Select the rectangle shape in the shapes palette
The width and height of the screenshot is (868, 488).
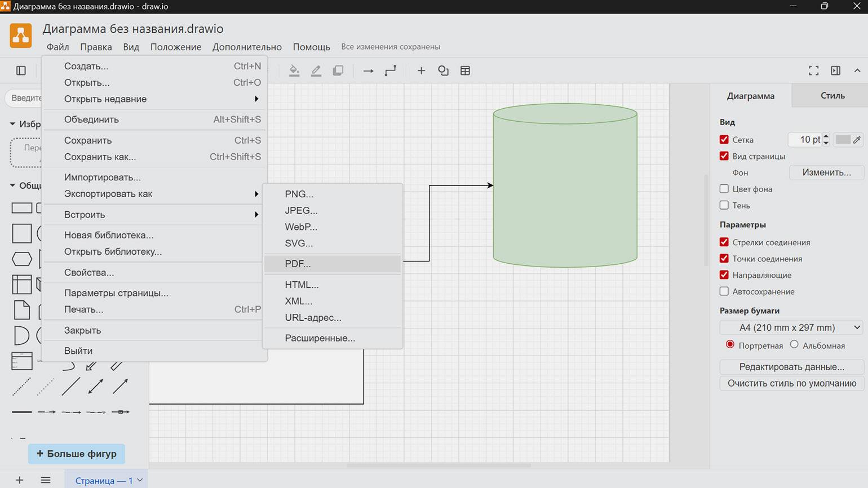pos(22,208)
